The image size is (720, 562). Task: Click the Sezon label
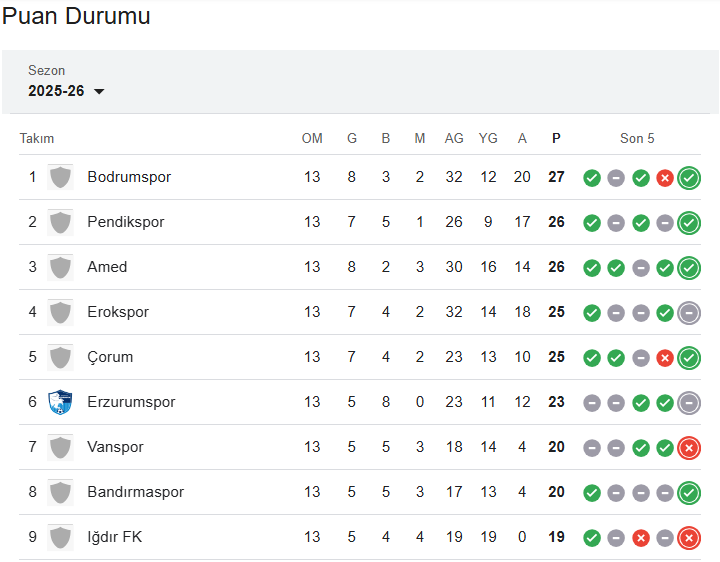point(46,71)
